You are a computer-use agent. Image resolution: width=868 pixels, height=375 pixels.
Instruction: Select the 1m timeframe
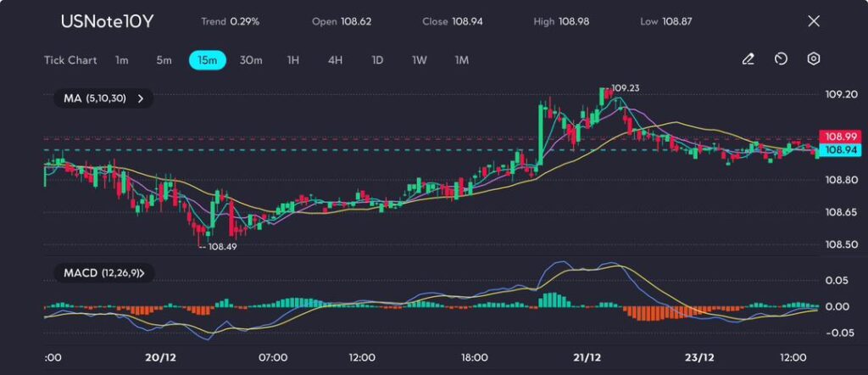122,60
